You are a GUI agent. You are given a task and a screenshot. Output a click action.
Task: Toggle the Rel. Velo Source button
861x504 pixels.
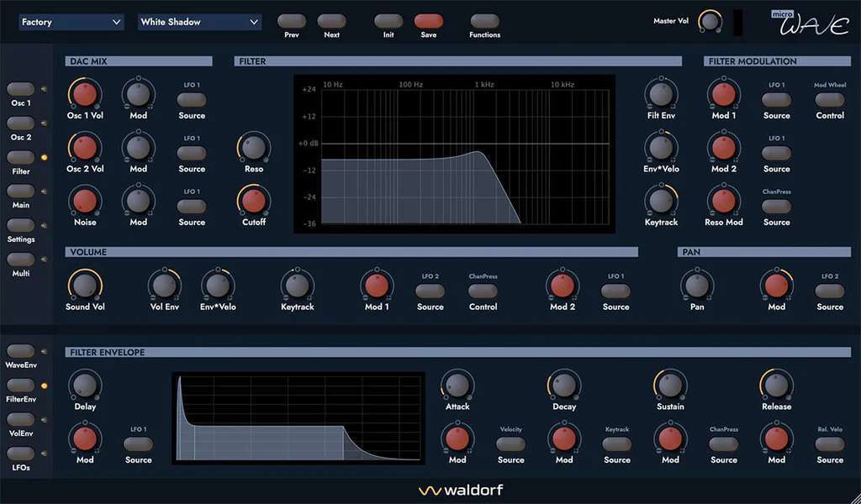829,444
